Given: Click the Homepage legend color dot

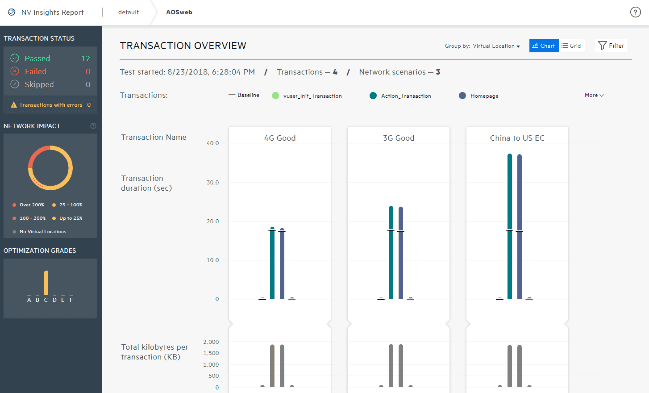Looking at the screenshot, I should point(462,96).
